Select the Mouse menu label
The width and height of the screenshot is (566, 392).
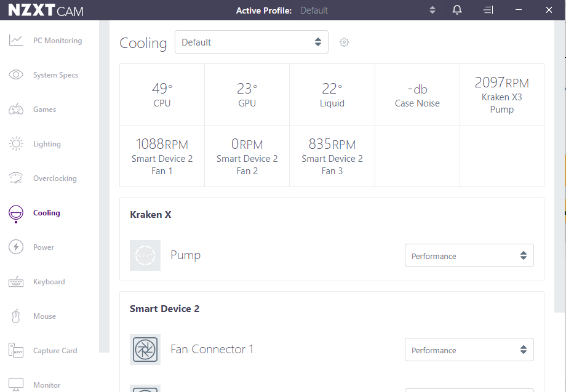click(x=44, y=316)
